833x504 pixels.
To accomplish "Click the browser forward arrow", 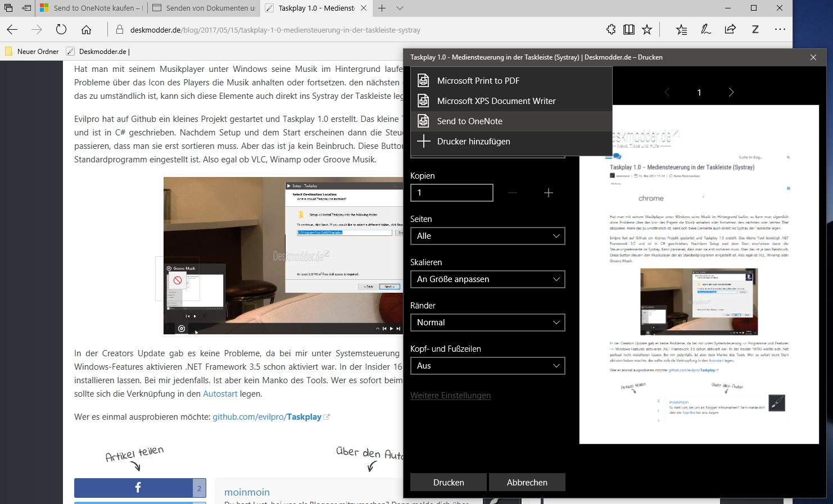I will [x=37, y=30].
